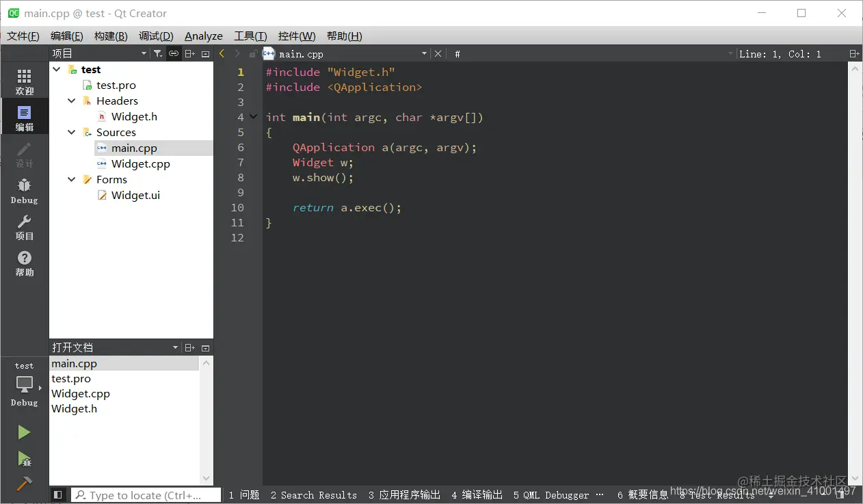Build the project with hammer icon
863x504 pixels.
coord(24,483)
